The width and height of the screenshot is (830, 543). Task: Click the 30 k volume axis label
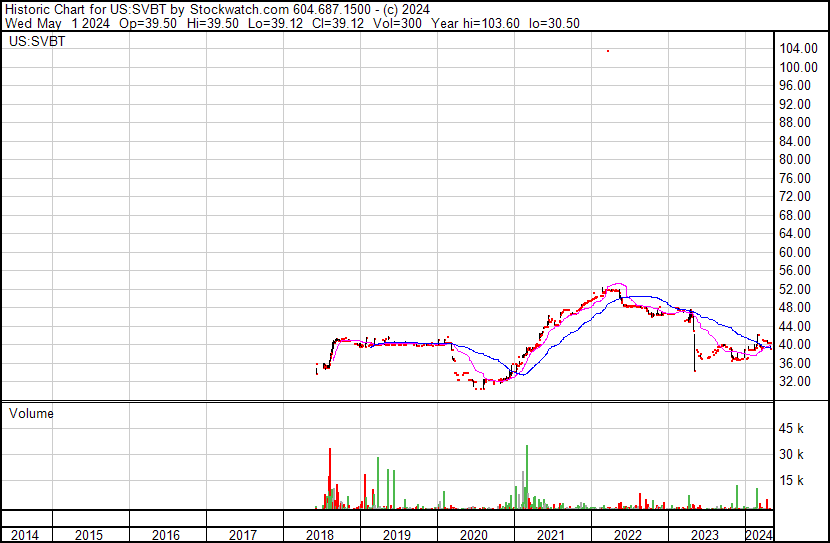point(792,455)
